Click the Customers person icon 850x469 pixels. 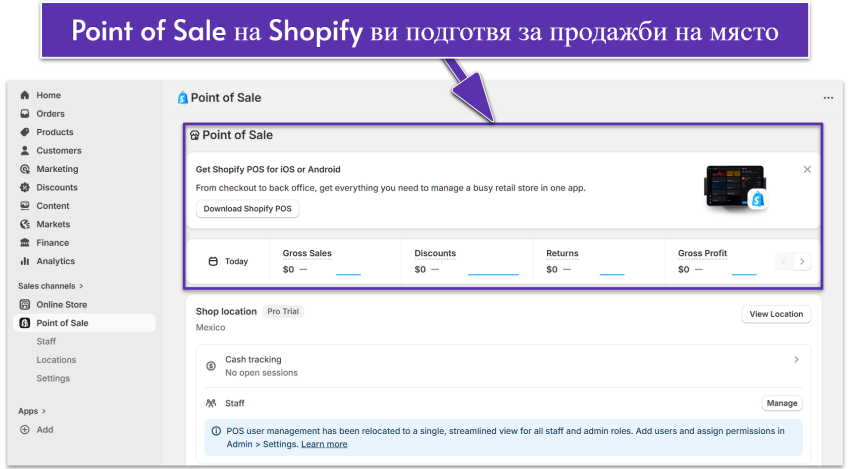click(x=24, y=151)
